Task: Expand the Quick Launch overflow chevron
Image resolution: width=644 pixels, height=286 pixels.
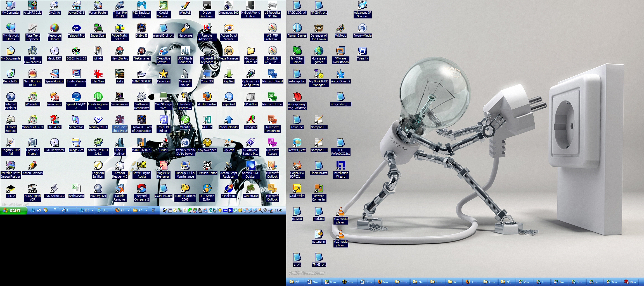Action: 55,209
